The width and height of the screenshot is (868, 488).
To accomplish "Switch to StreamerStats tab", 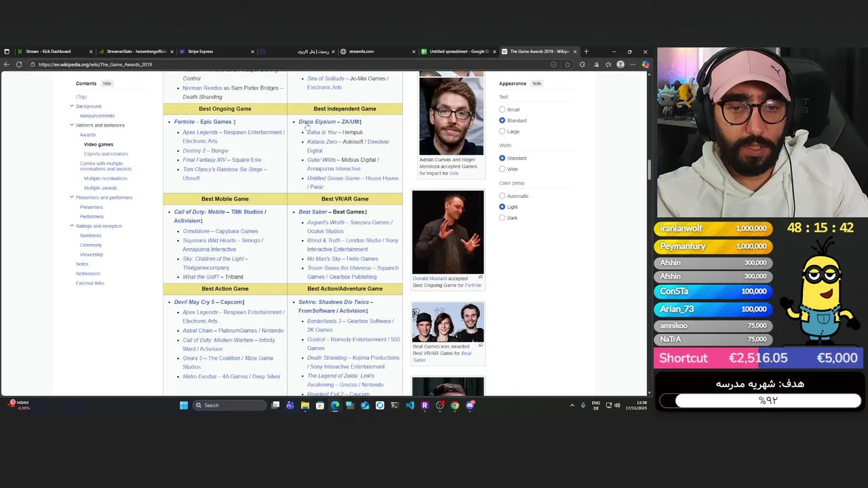I will pos(136,52).
